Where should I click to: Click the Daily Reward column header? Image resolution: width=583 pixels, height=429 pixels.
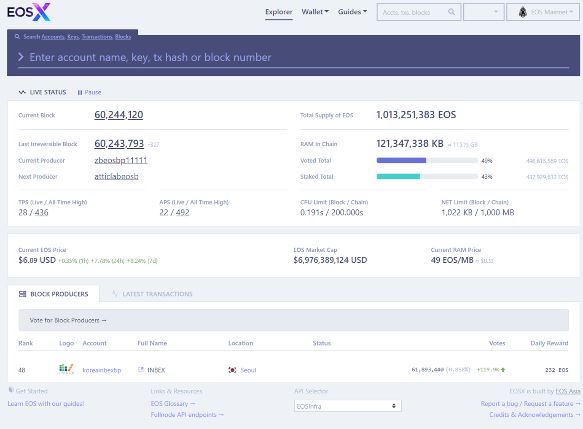tap(549, 343)
